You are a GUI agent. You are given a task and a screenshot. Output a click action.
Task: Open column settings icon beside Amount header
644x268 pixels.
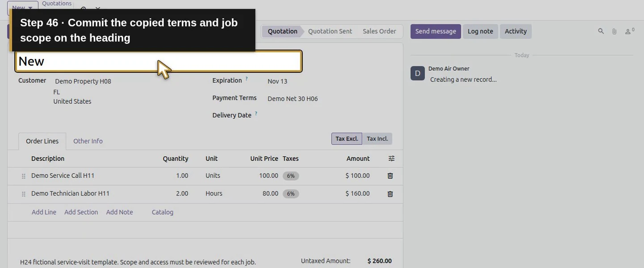click(x=391, y=159)
